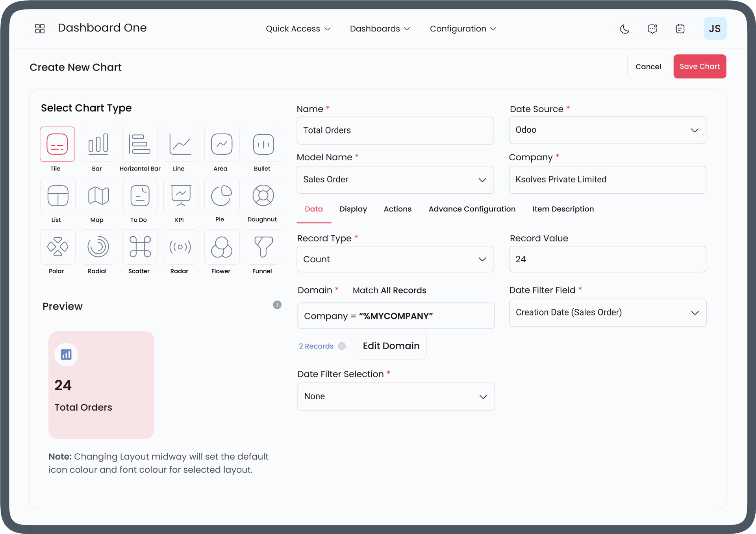Click the Name input field
The width and height of the screenshot is (756, 534).
395,130
